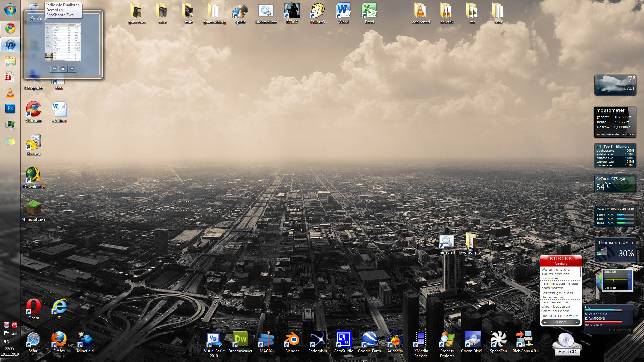
Task: Click the mousometer.de link
Action: pyautogui.click(x=608, y=134)
